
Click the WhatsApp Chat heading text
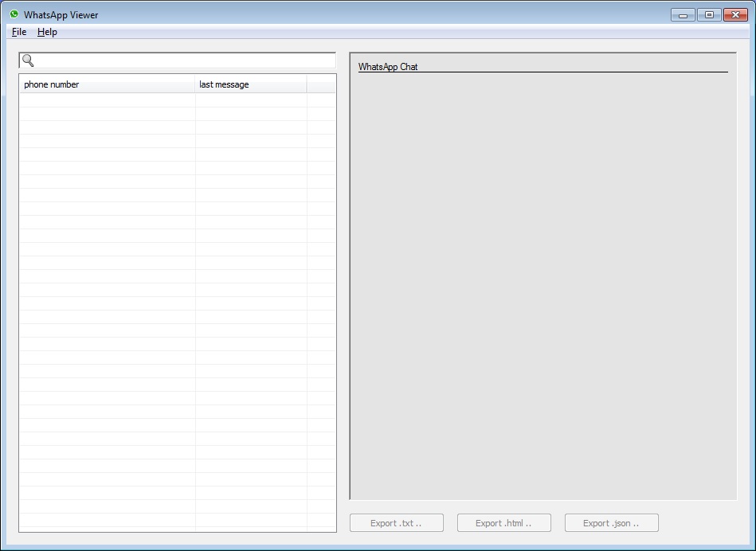388,67
